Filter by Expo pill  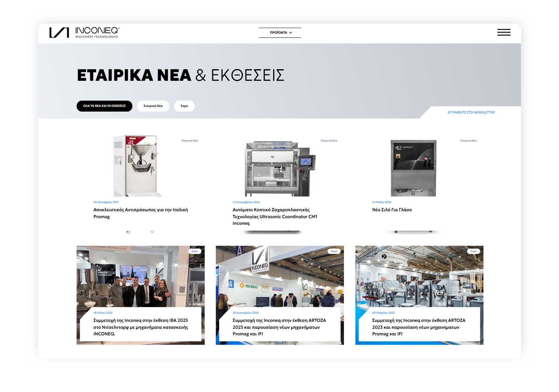184,106
